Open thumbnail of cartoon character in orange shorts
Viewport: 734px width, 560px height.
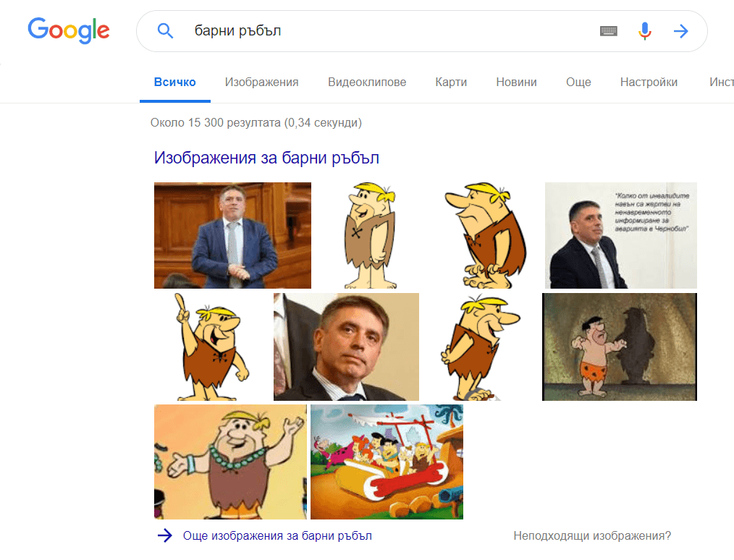coord(619,347)
